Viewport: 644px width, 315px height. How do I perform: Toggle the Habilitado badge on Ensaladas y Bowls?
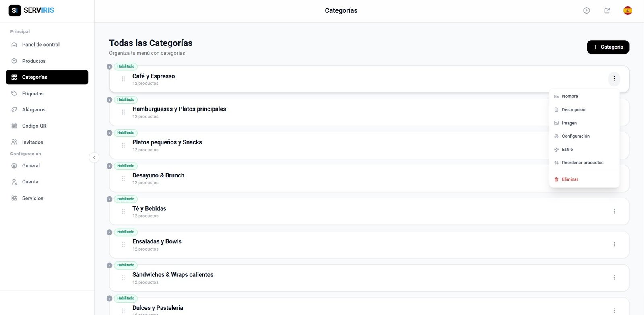pos(125,232)
